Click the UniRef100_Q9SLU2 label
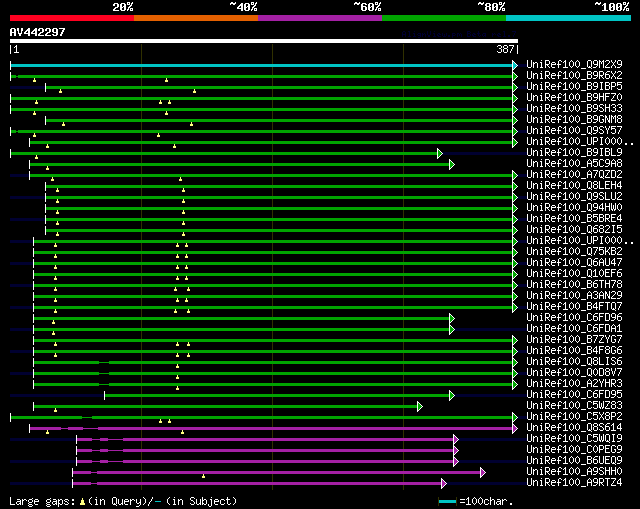Viewport: 640px width, 509px height. (574, 196)
